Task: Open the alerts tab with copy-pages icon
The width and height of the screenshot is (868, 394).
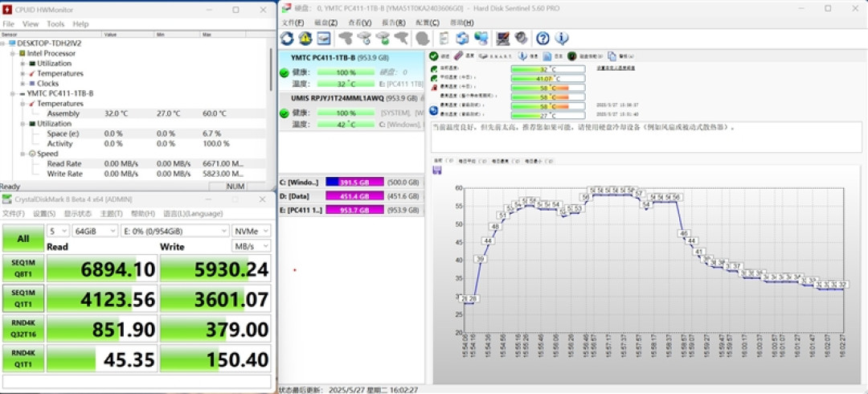Action: pyautogui.click(x=620, y=56)
